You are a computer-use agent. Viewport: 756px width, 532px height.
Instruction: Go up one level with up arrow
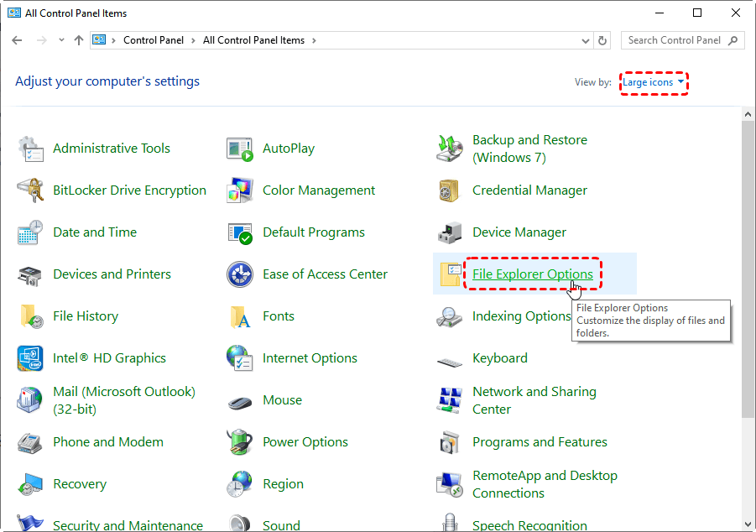click(79, 40)
